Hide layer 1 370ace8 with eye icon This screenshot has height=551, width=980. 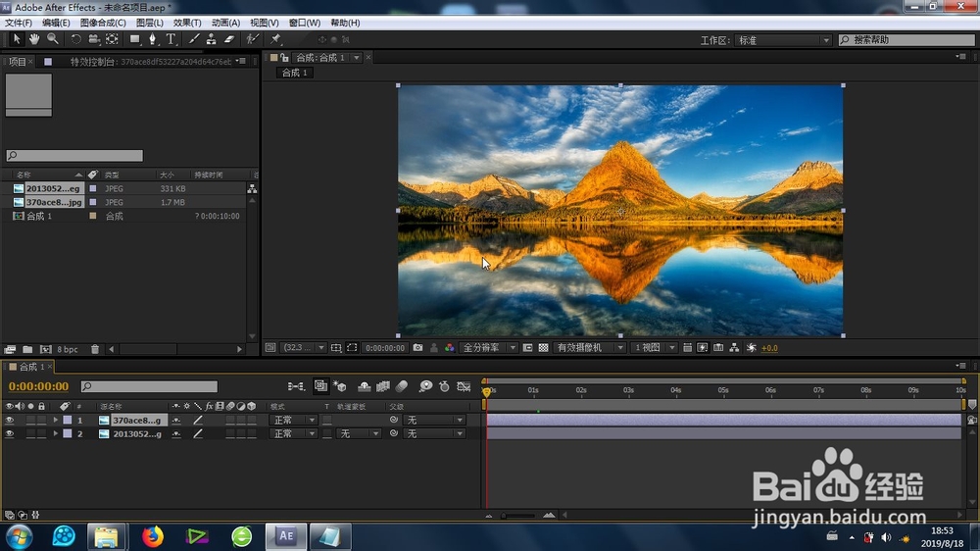(x=10, y=421)
